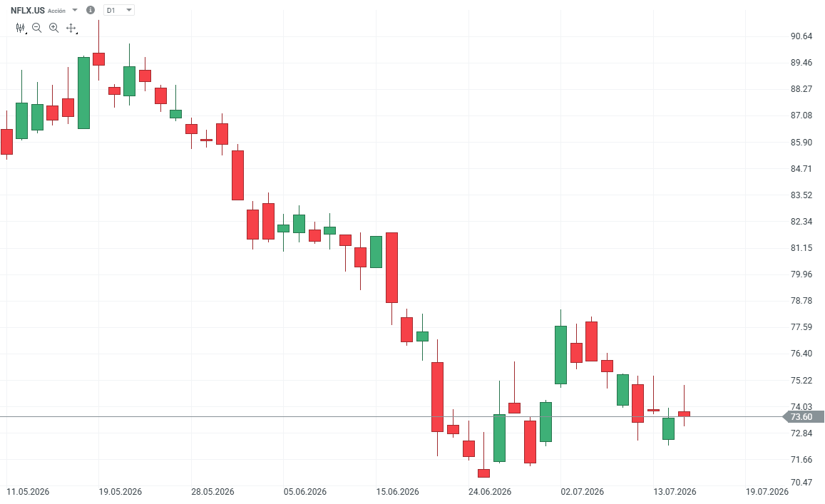Zoom out the chart with magnifier minus
This screenshot has height=504, width=825.
click(37, 28)
